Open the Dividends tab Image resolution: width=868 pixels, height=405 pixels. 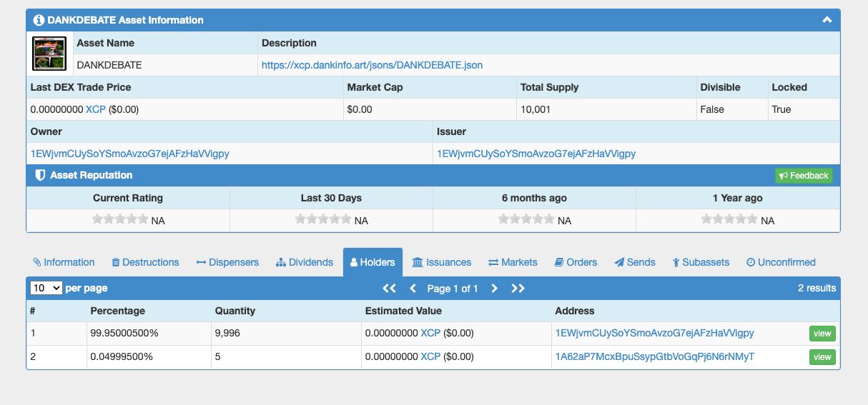click(x=305, y=262)
